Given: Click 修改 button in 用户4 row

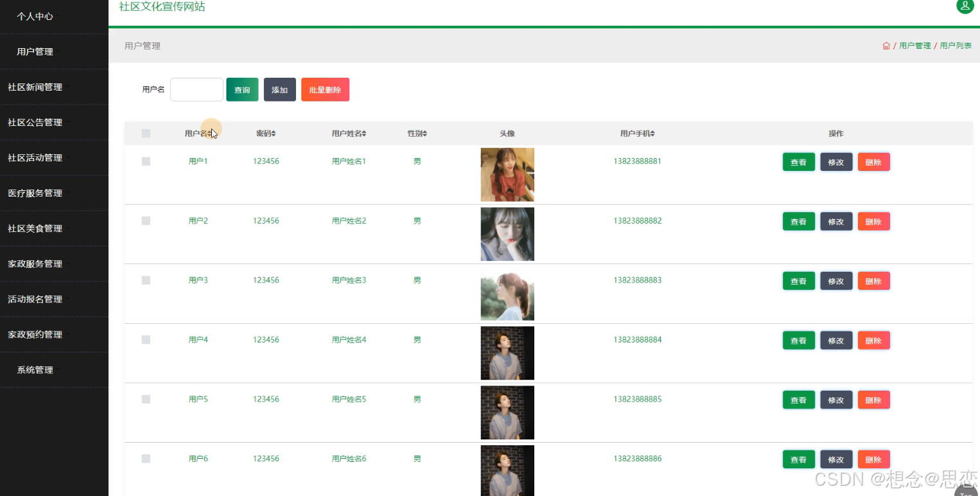Looking at the screenshot, I should pos(836,341).
